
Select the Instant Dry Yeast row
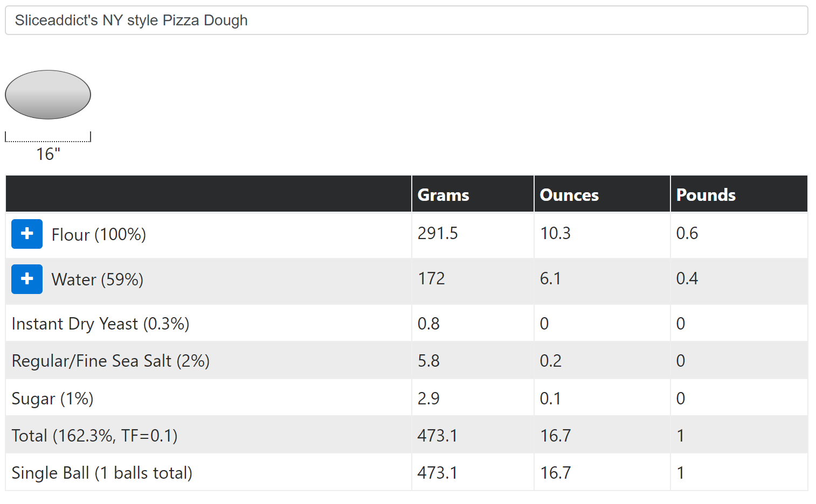[100, 323]
